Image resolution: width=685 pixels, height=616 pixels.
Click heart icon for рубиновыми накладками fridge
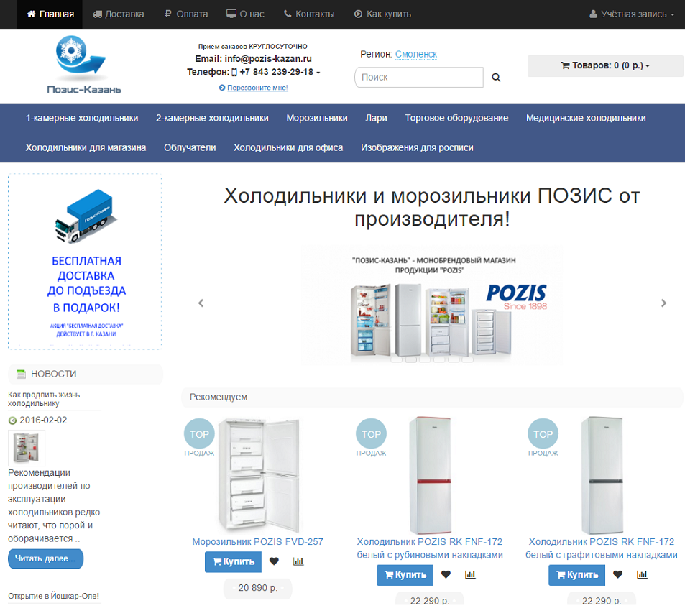(x=446, y=574)
